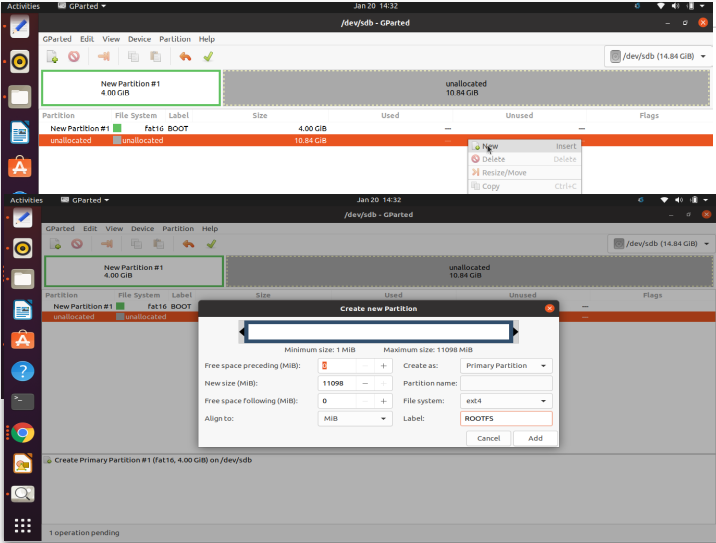Click the Label field containing ROOTFS
The width and height of the screenshot is (716, 543).
tap(506, 418)
